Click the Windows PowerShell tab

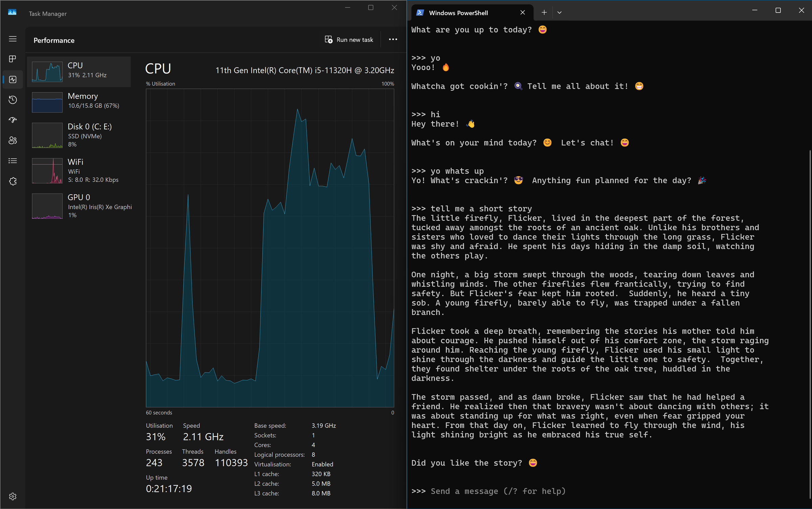472,13
